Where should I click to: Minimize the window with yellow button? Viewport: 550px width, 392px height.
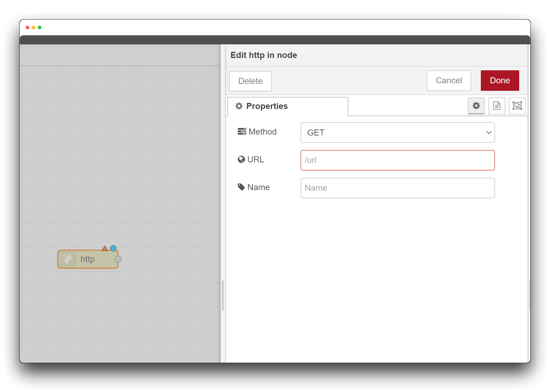point(34,27)
